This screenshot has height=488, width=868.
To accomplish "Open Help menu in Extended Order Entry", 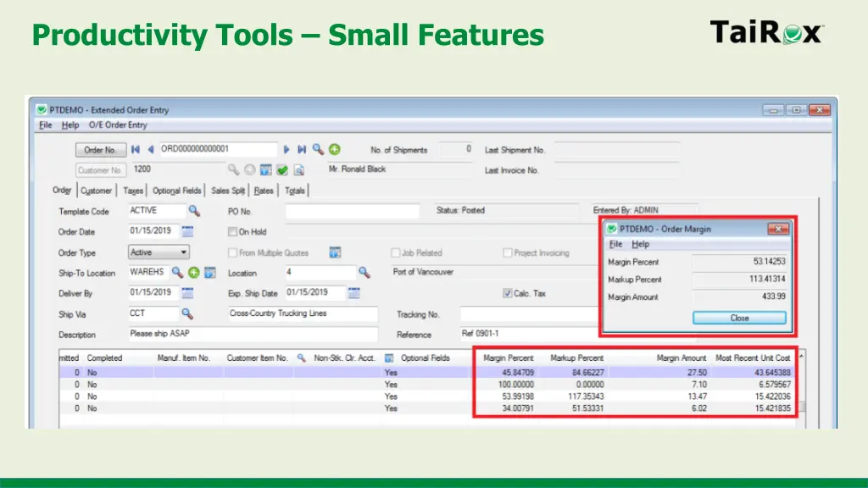I will 70,125.
